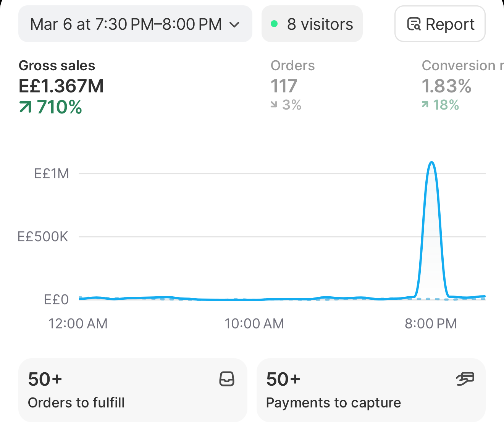
Task: View the 8 visitors live pill
Action: [312, 24]
